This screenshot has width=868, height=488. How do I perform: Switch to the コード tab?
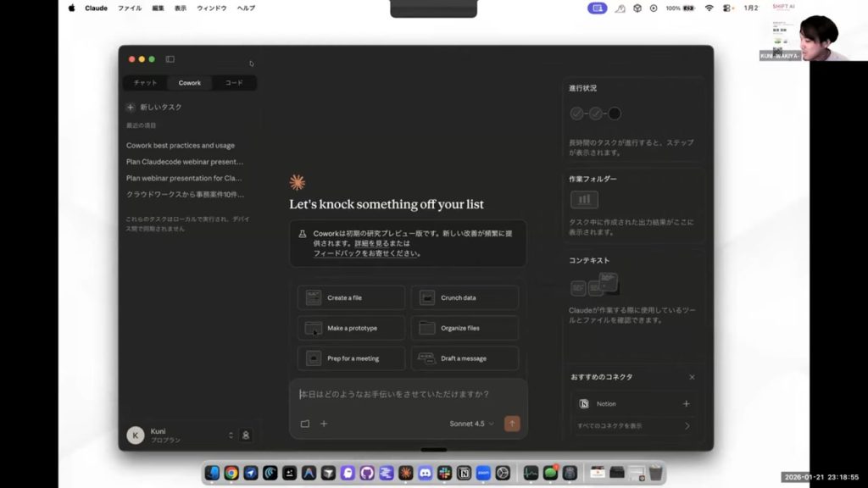[x=234, y=83]
